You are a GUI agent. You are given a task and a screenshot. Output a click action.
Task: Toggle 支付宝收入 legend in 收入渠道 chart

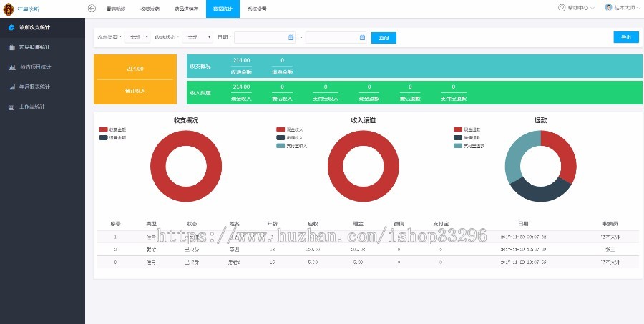click(292, 146)
